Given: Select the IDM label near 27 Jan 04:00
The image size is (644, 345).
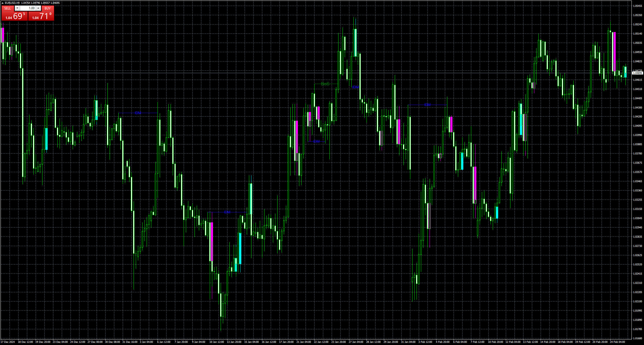Looking at the screenshot, I should [356, 87].
